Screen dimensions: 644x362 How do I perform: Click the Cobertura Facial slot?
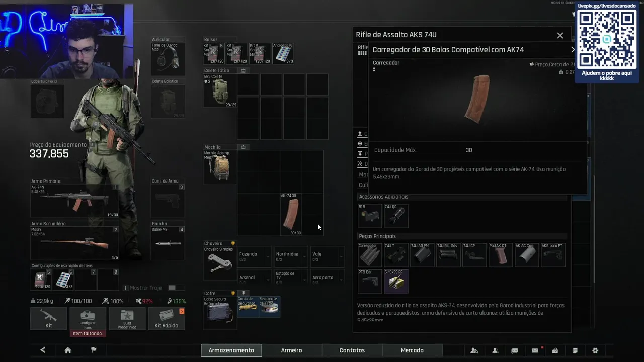pyautogui.click(x=47, y=101)
